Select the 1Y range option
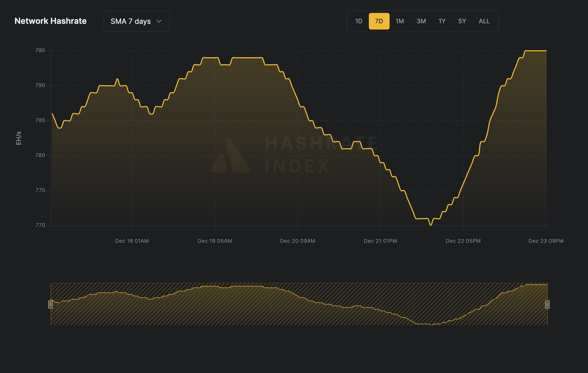The width and height of the screenshot is (588, 373). 442,21
